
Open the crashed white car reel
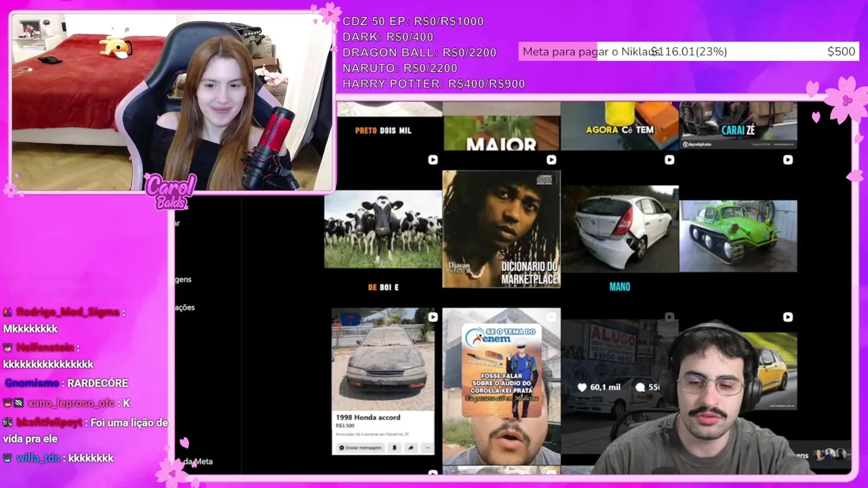click(x=620, y=229)
